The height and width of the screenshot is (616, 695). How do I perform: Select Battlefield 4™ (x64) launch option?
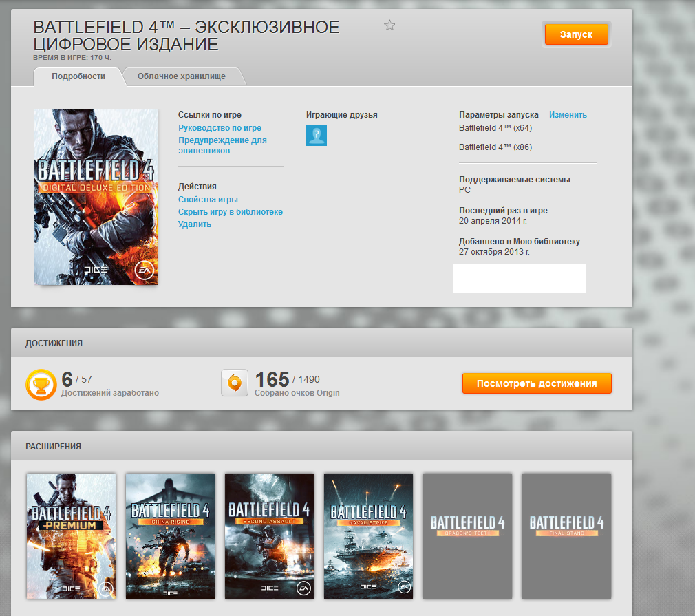(x=495, y=128)
